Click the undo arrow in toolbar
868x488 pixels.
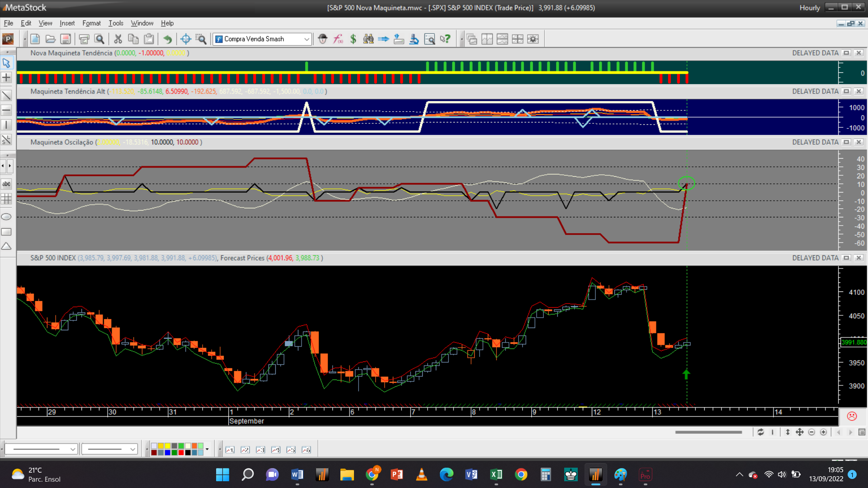click(167, 39)
